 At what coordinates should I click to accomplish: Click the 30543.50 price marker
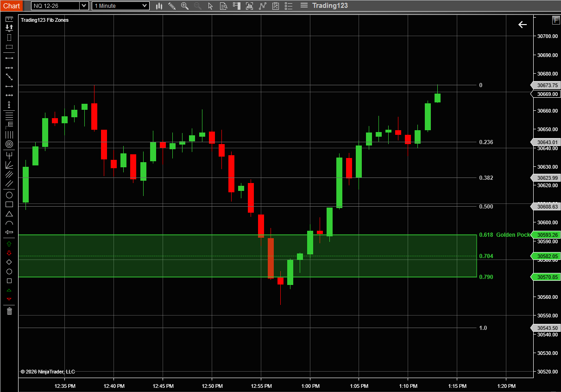(545, 328)
